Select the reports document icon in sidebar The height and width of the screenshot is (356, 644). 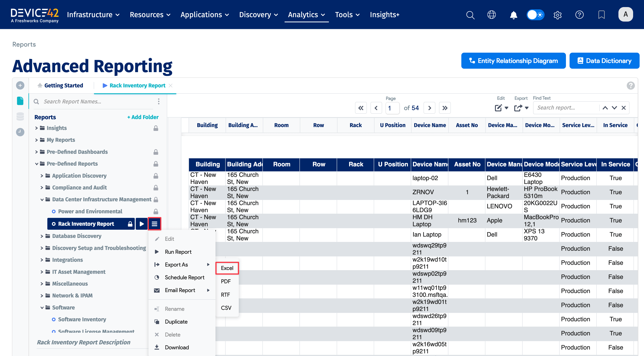20,101
